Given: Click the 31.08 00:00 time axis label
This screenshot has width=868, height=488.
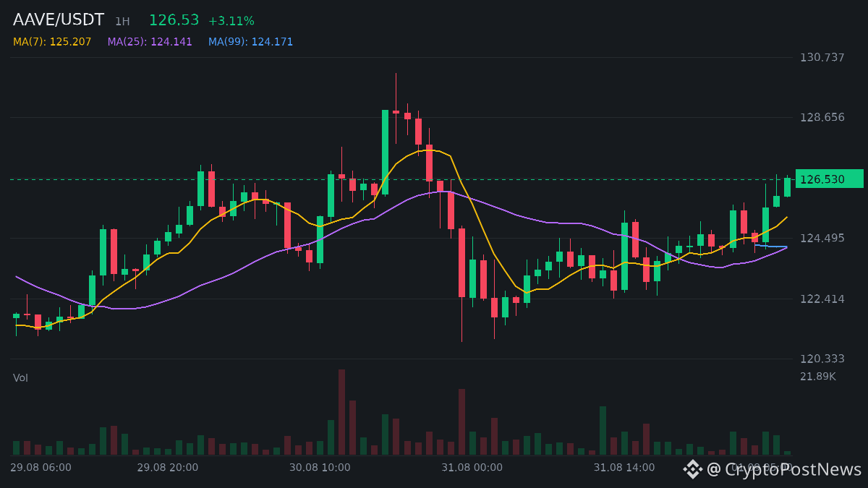Looking at the screenshot, I should point(472,468).
